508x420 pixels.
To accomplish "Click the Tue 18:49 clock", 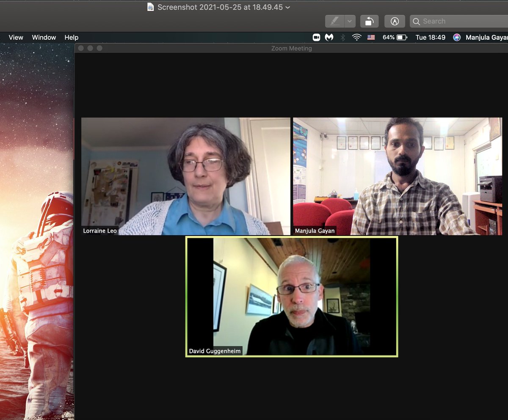I will 431,37.
